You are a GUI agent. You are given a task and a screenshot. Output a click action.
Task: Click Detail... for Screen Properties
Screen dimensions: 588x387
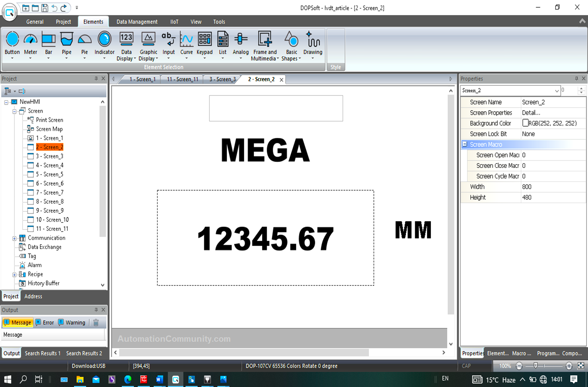[x=531, y=113]
